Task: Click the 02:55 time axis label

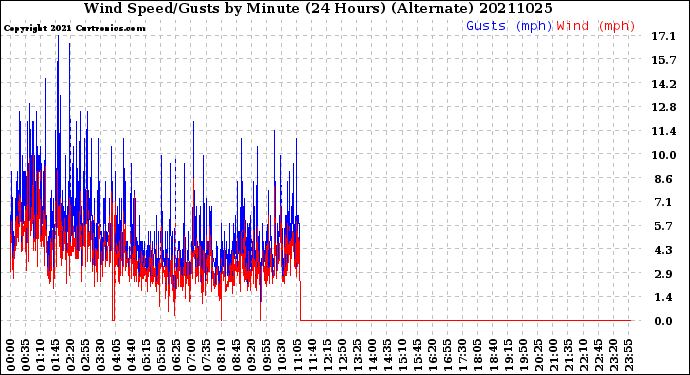Action: (x=86, y=355)
